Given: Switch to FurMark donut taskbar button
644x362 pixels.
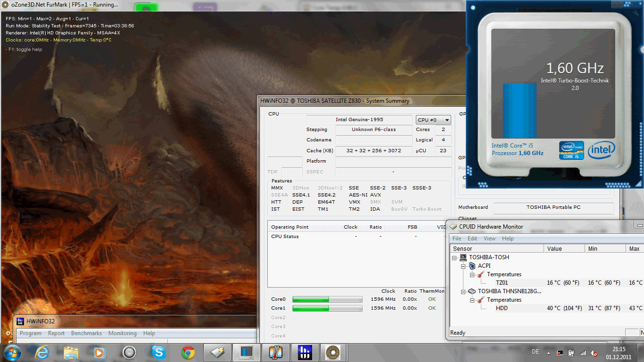Looking at the screenshot, I should 334,353.
